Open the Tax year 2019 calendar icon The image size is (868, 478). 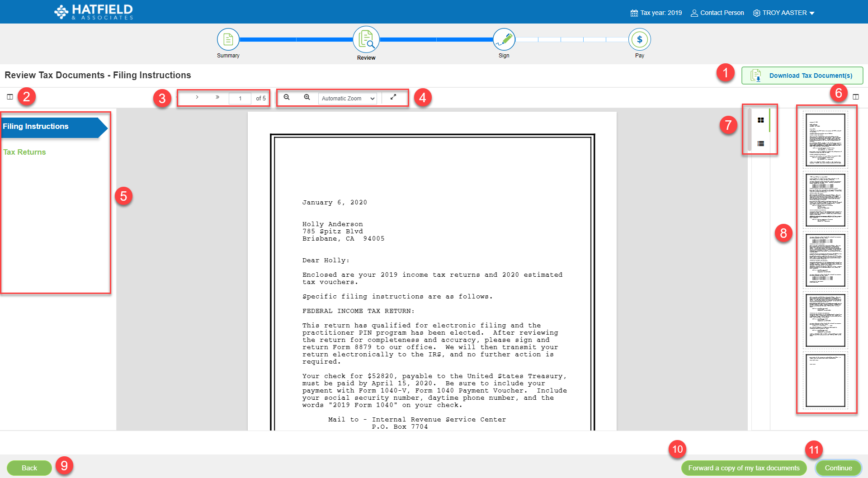pos(634,13)
